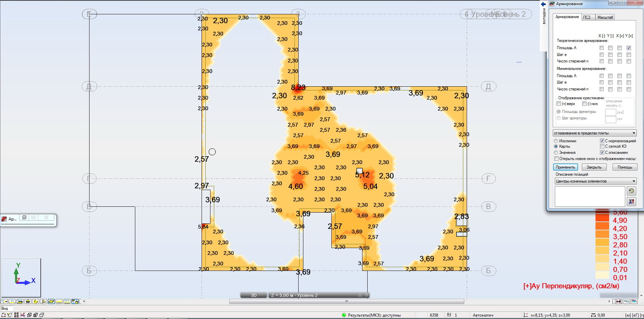Enable the С сеткой КЭ checkbox
This screenshot has height=319, width=644.
(602, 146)
